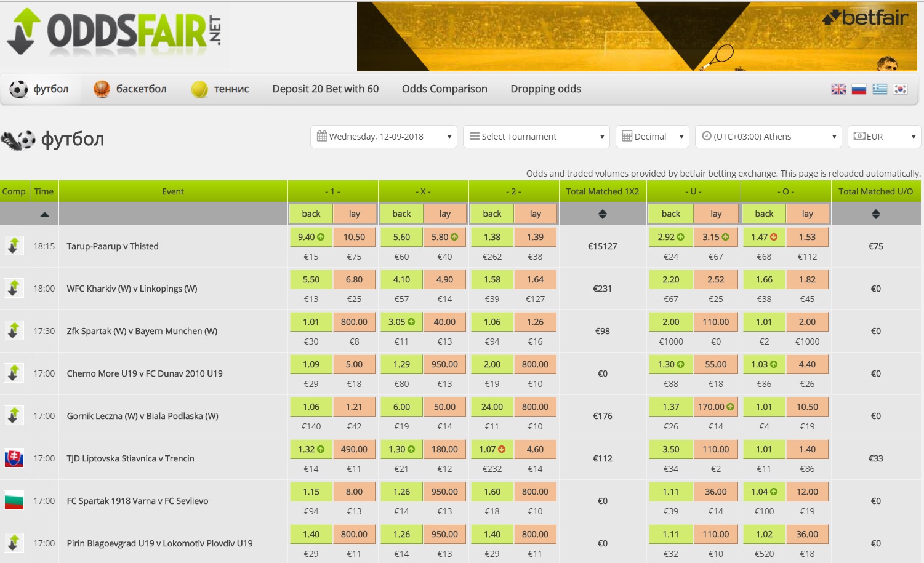Switch language with the UK flag
The height and width of the screenshot is (563, 924).
tap(838, 89)
